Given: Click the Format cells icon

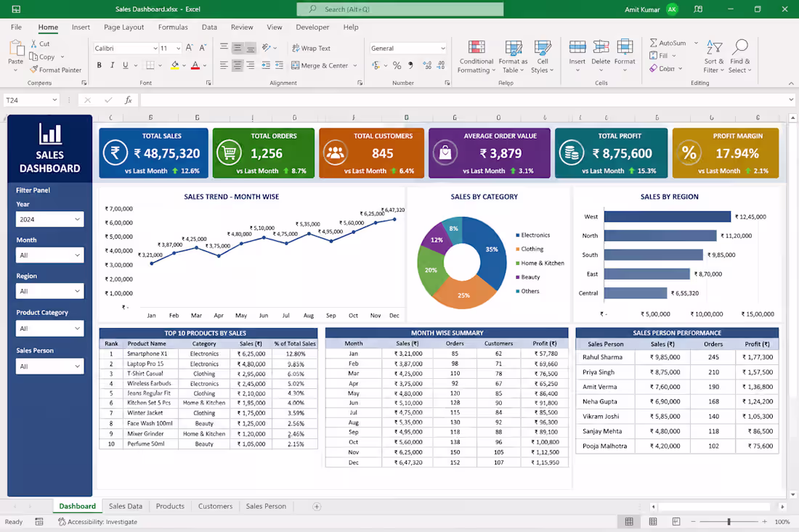Looking at the screenshot, I should pos(625,47).
